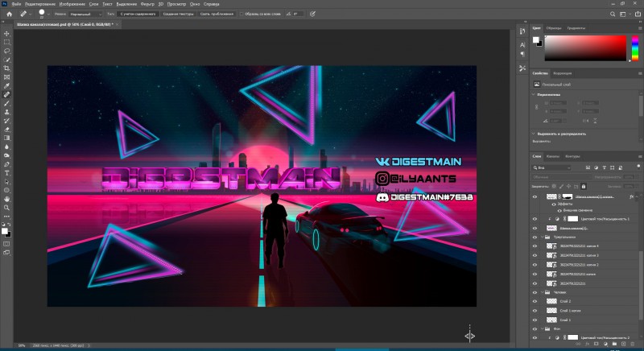644x351 pixels.
Task: Select the Brush tool
Action: click(6, 104)
